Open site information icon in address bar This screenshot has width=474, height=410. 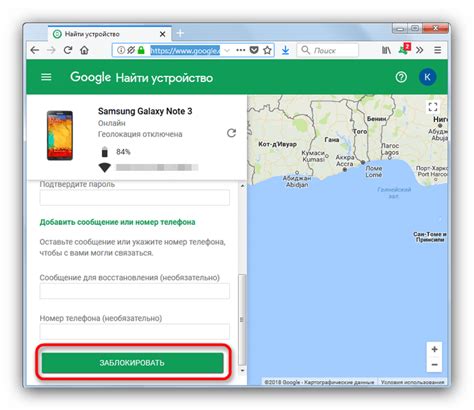click(x=121, y=50)
